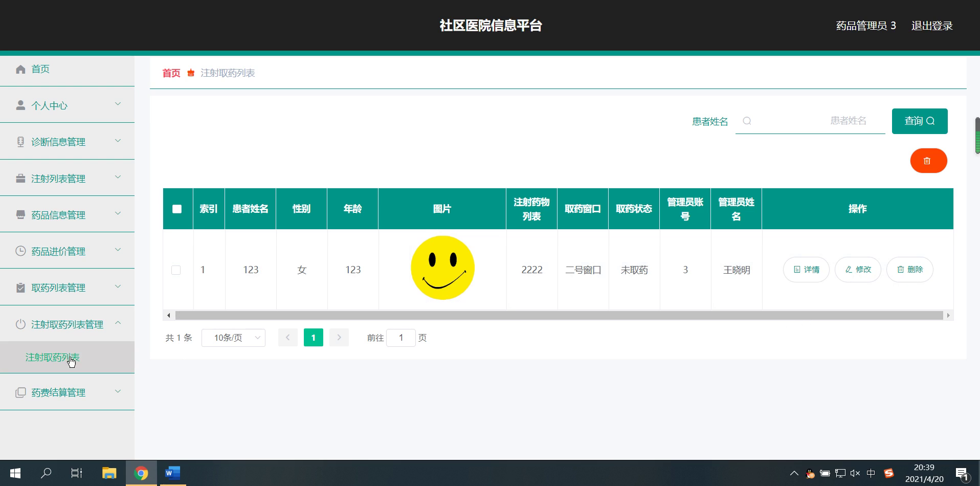Click the 诊断信息管理 sidebar icon

20,142
